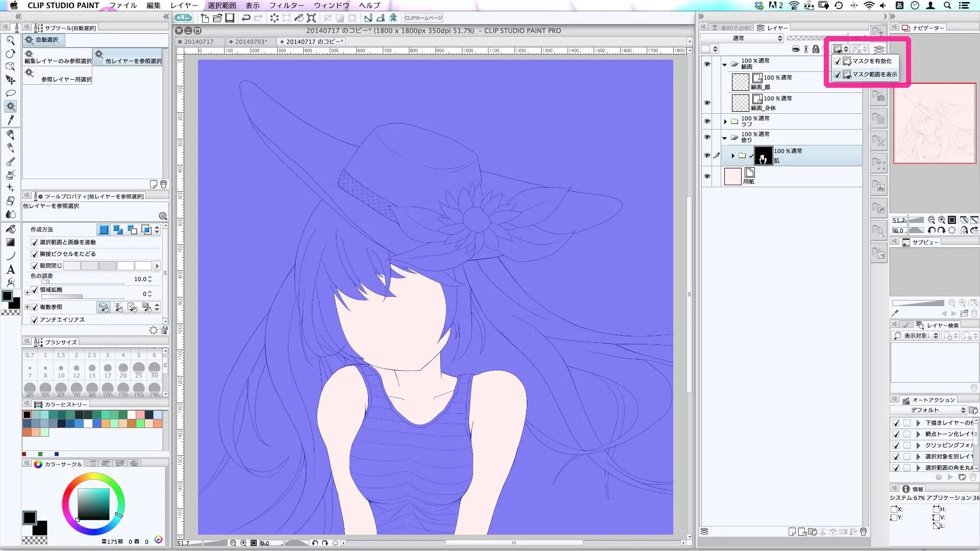Toggle マスクを有効化 checkbox
This screenshot has height=551, width=980.
[x=837, y=61]
